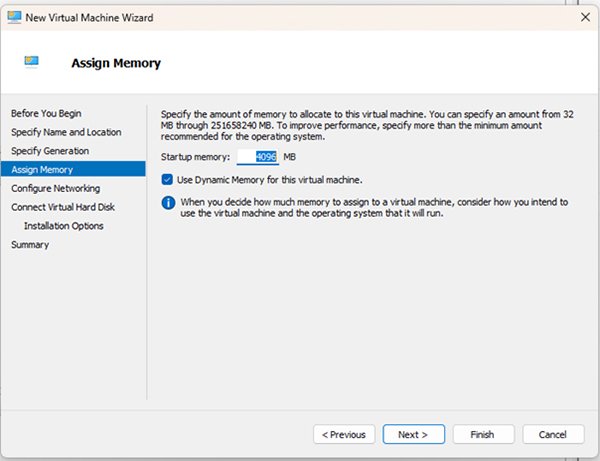Click the Assign Memory header icon
The width and height of the screenshot is (600, 461).
[x=33, y=63]
